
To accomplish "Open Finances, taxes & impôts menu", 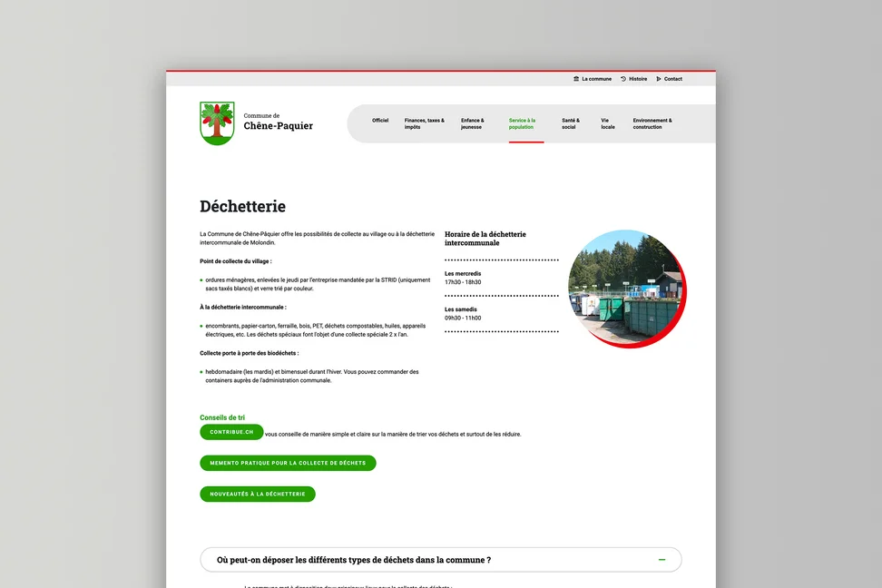I will (x=425, y=123).
